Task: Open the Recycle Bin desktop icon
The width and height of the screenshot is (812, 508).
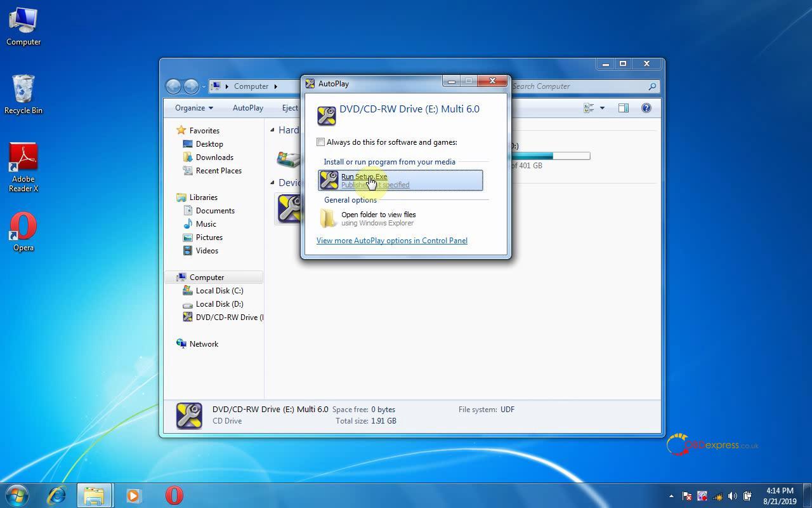Action: click(23, 94)
